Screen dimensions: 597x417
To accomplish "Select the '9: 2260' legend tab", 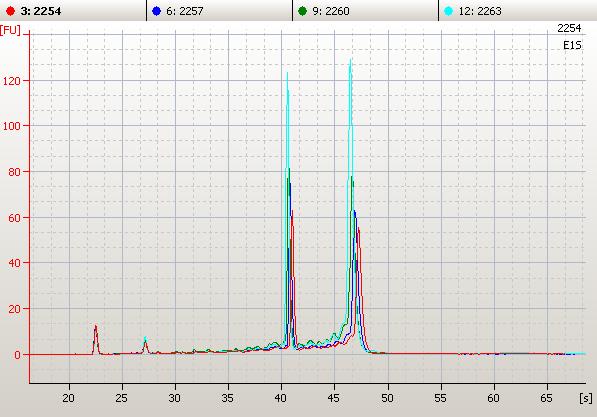I will [366, 11].
